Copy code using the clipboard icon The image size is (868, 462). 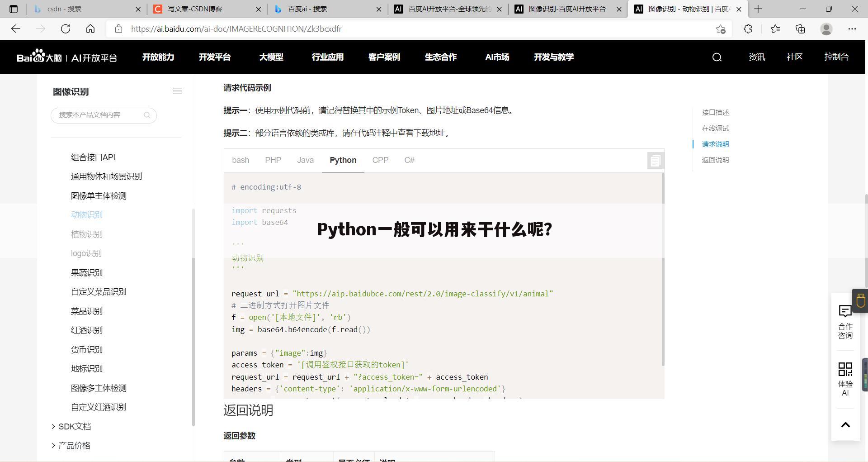pyautogui.click(x=655, y=161)
